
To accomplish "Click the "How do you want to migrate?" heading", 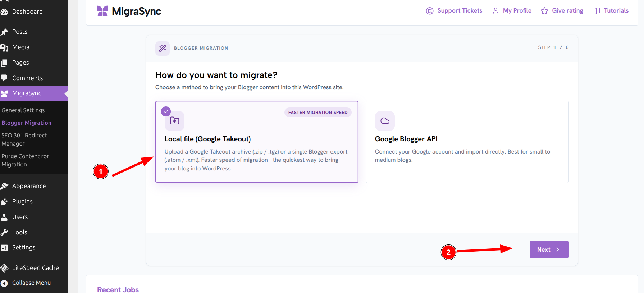I will pos(216,75).
